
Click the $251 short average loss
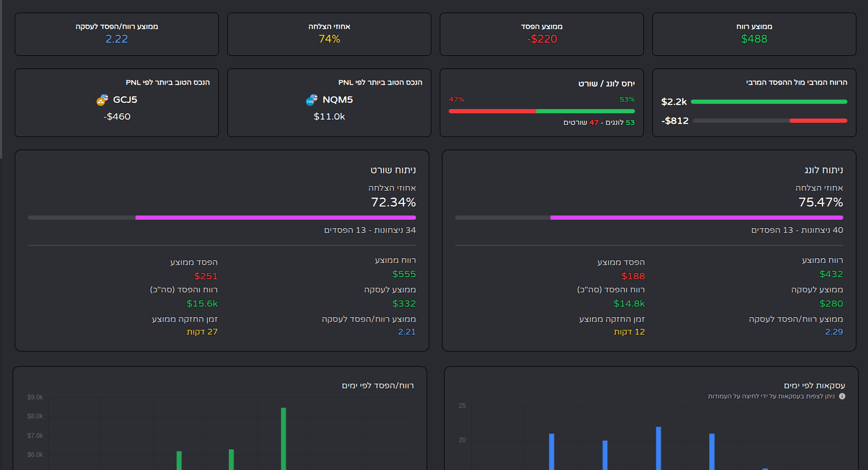(206, 276)
